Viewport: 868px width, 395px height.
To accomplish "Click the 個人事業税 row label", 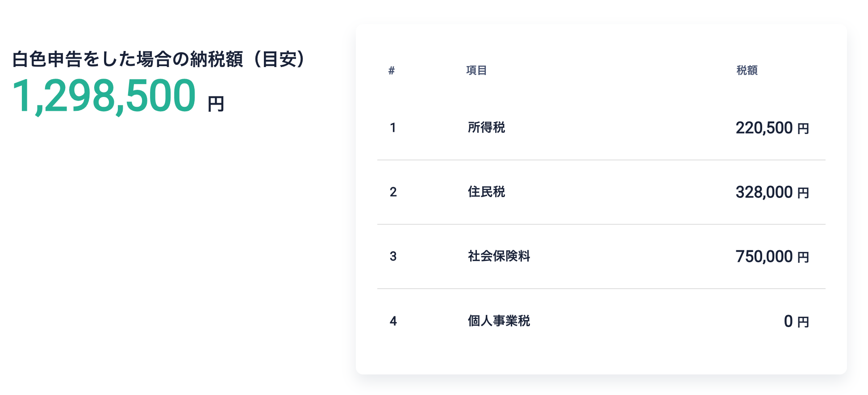I will pyautogui.click(x=499, y=321).
